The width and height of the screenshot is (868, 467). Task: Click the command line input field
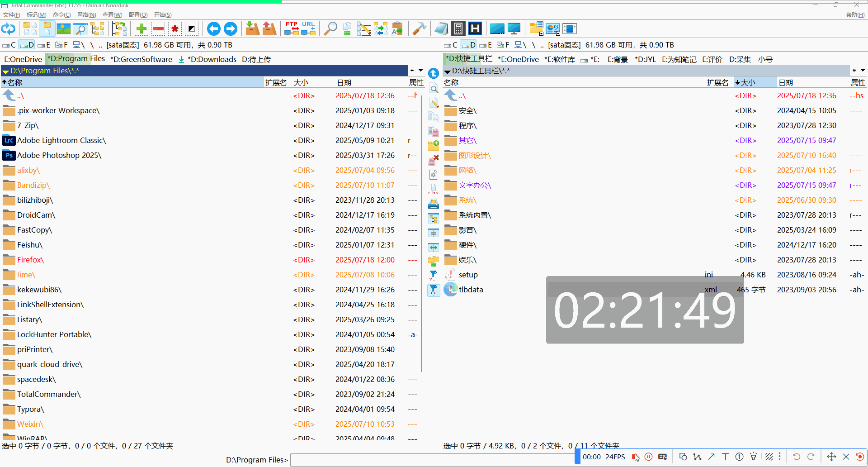point(432,460)
